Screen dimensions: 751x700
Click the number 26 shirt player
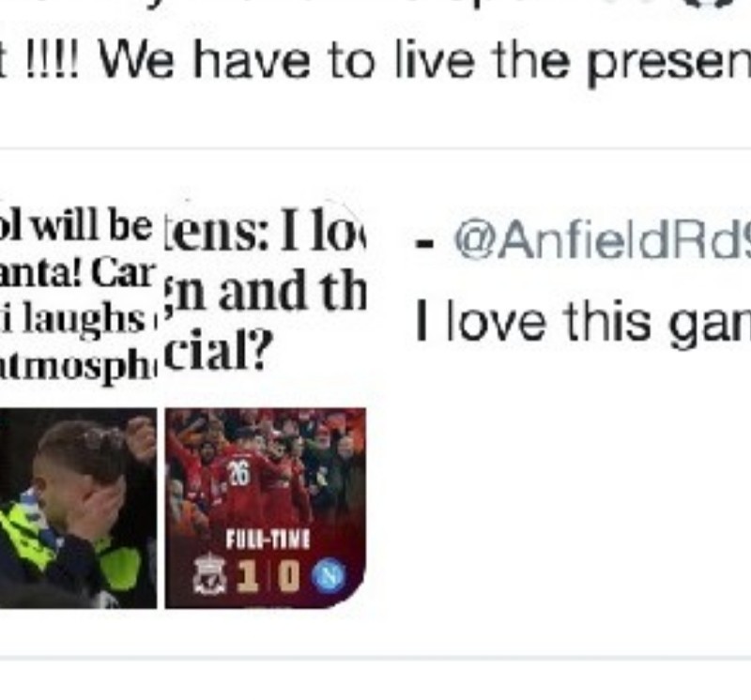(238, 483)
